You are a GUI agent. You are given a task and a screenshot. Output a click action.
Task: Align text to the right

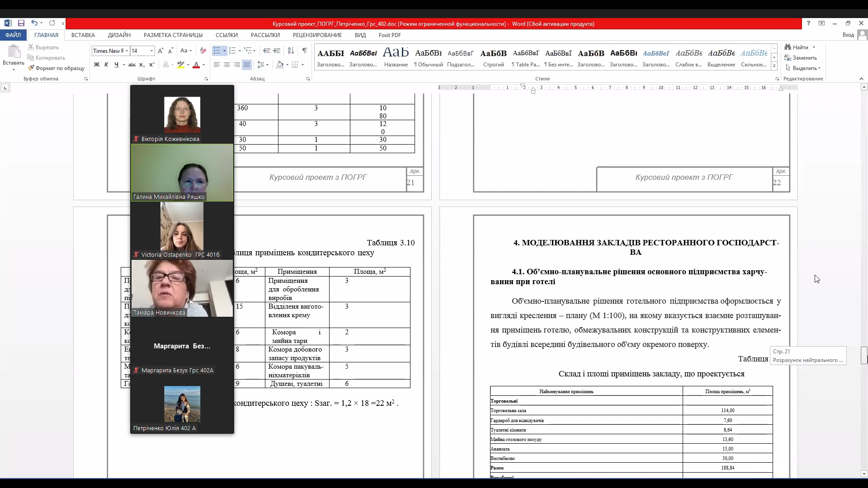pyautogui.click(x=237, y=65)
